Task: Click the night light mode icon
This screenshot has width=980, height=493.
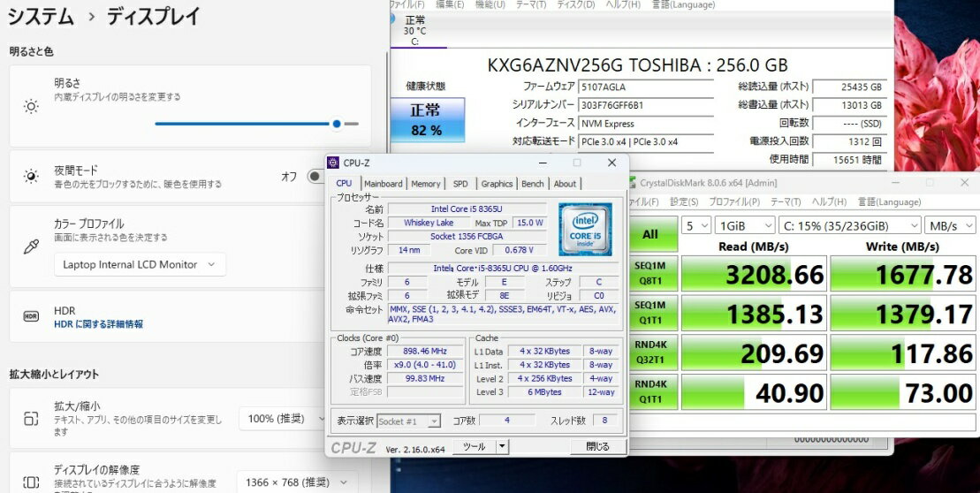Action: (31, 177)
